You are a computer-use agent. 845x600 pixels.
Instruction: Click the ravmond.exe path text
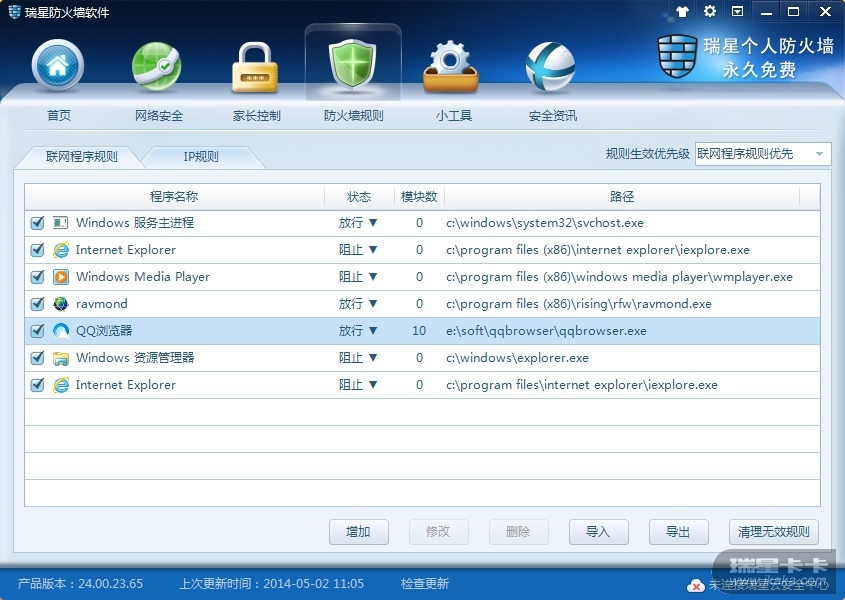[x=579, y=304]
